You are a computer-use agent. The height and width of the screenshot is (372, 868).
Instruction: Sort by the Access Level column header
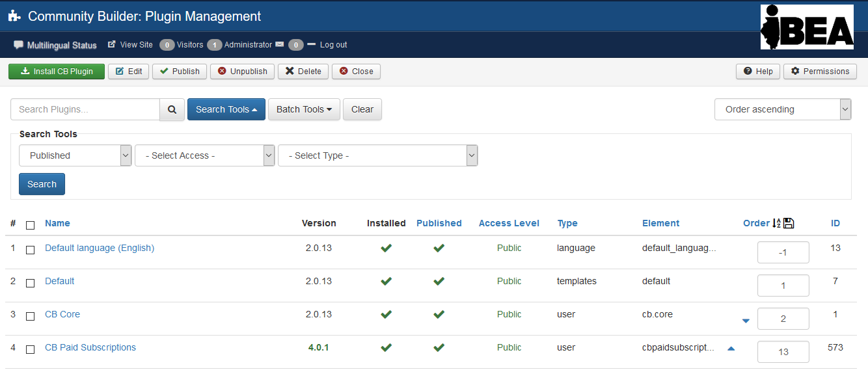click(509, 223)
